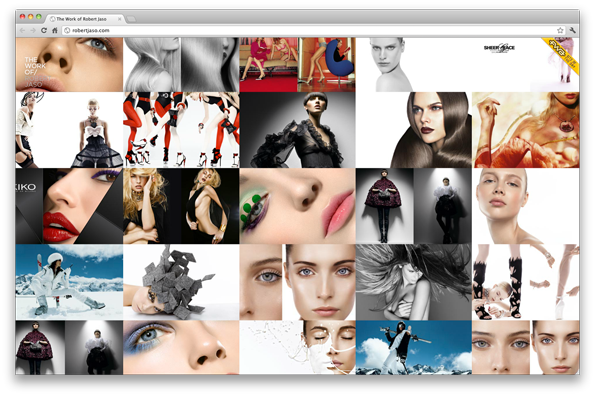Select the 'The Work of Robert Jaso' tab
The image size is (595, 396).
click(84, 19)
